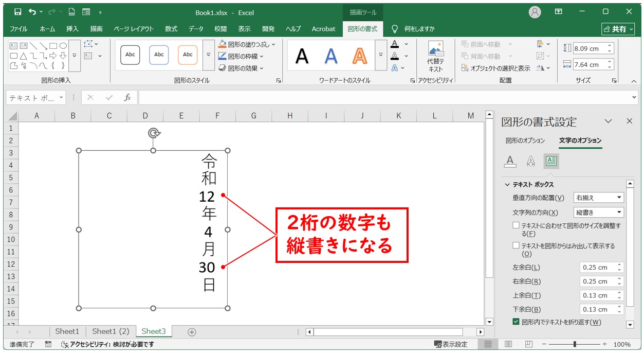Viewport: 644px width, 353px height.
Task: Click the macro record icon in status bar
Action: [48, 344]
